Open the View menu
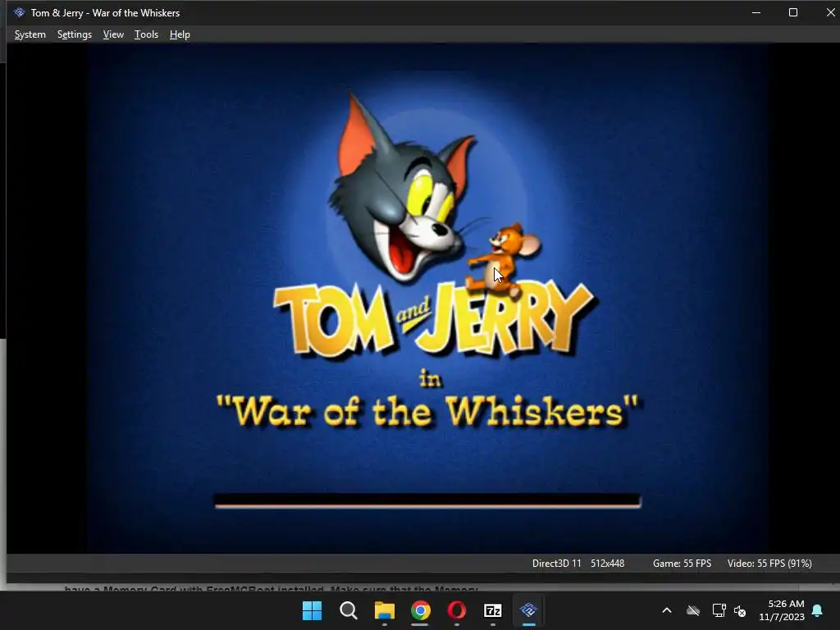Viewport: 840px width, 630px height. click(113, 34)
